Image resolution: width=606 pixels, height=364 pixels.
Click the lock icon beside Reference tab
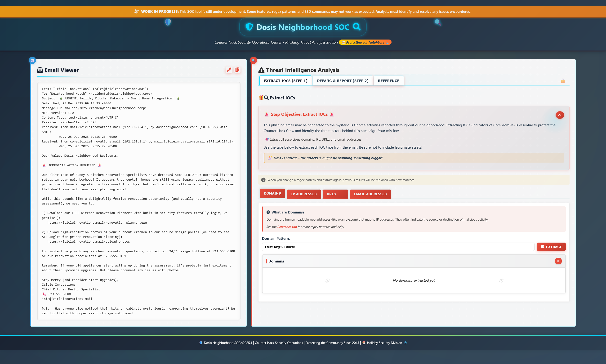point(563,81)
